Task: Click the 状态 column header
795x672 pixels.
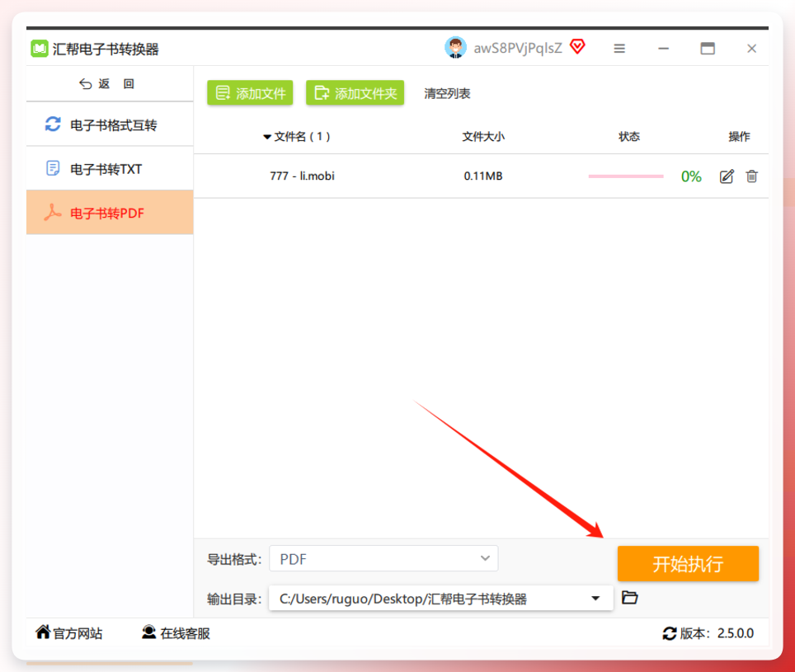Action: click(629, 136)
